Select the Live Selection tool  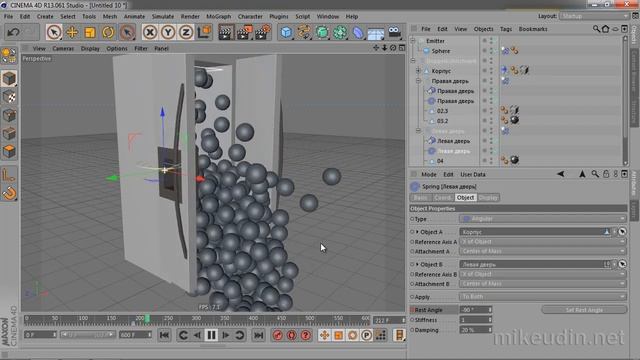[x=54, y=32]
